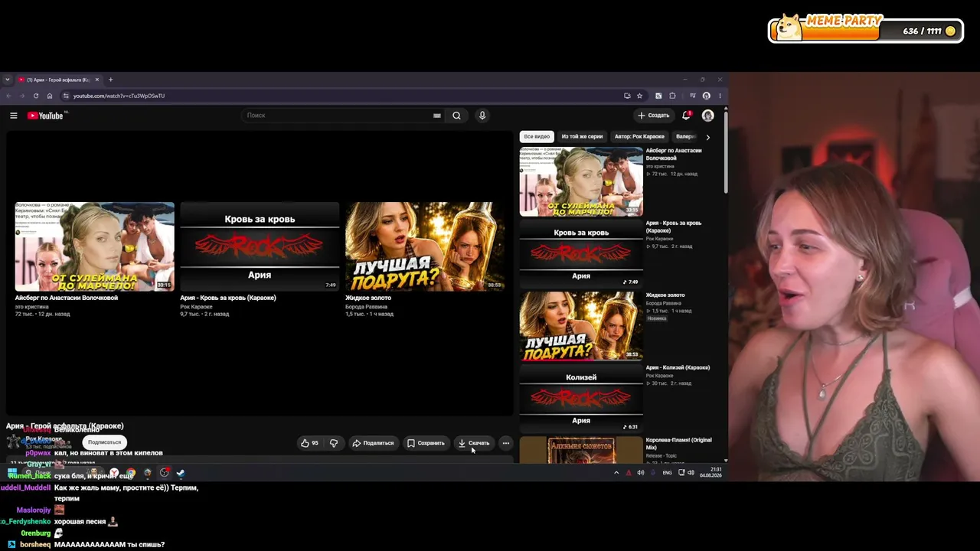This screenshot has height=551, width=980.
Task: Click the MEME PARTY overlay banner
Action: point(866,28)
